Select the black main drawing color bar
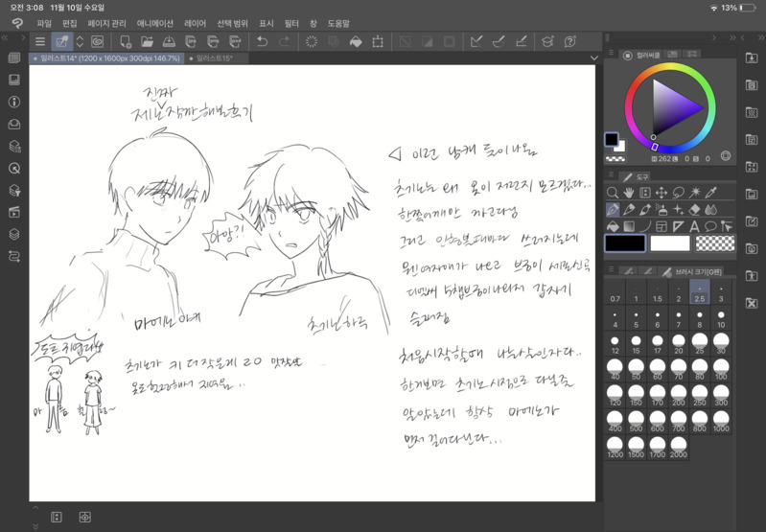 625,243
